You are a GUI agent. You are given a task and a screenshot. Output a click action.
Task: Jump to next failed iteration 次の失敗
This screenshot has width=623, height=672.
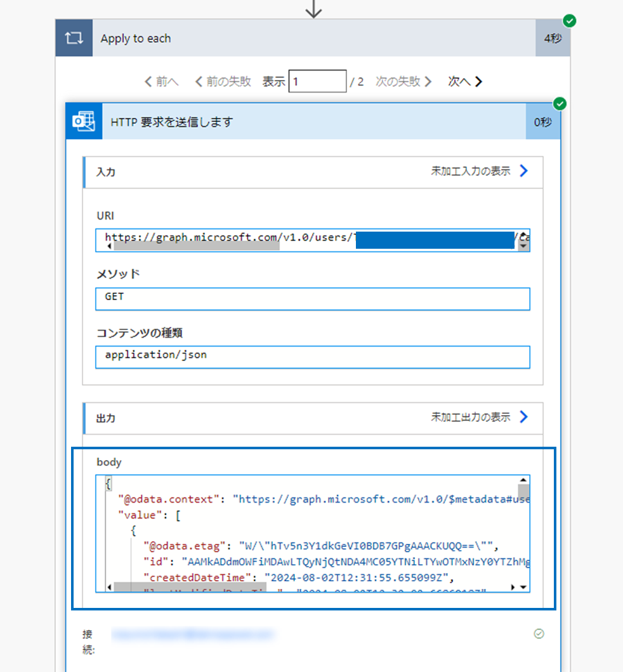[403, 81]
